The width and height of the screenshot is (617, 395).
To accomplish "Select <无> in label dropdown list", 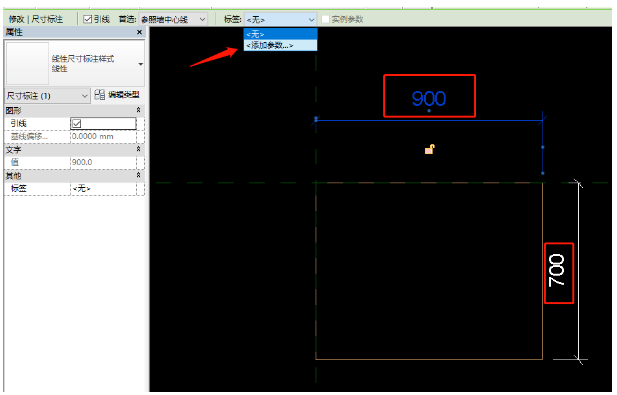I will click(280, 34).
